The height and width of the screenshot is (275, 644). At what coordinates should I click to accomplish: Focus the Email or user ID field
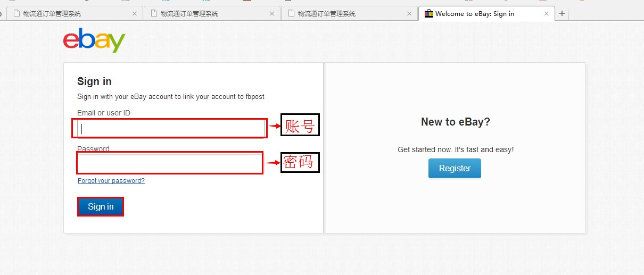pos(170,128)
